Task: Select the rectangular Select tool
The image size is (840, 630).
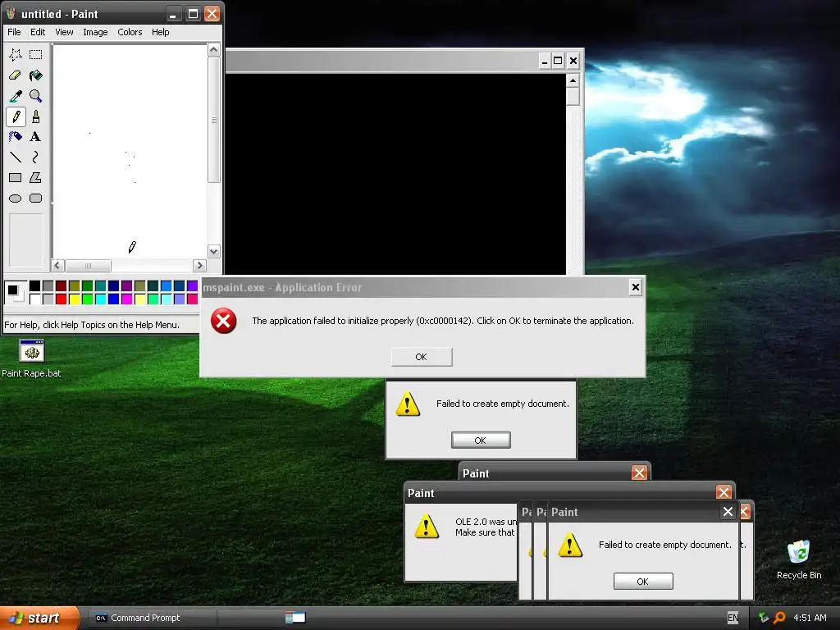Action: pos(36,54)
